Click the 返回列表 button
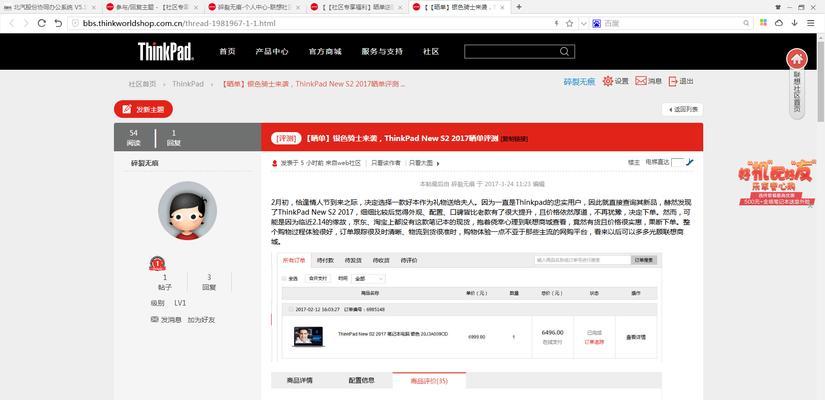 682,109
